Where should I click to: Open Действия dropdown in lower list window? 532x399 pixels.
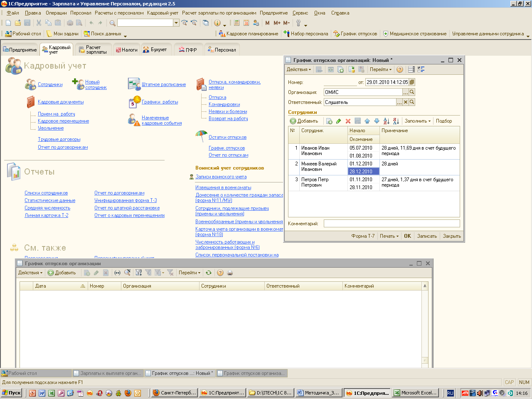tap(30, 273)
